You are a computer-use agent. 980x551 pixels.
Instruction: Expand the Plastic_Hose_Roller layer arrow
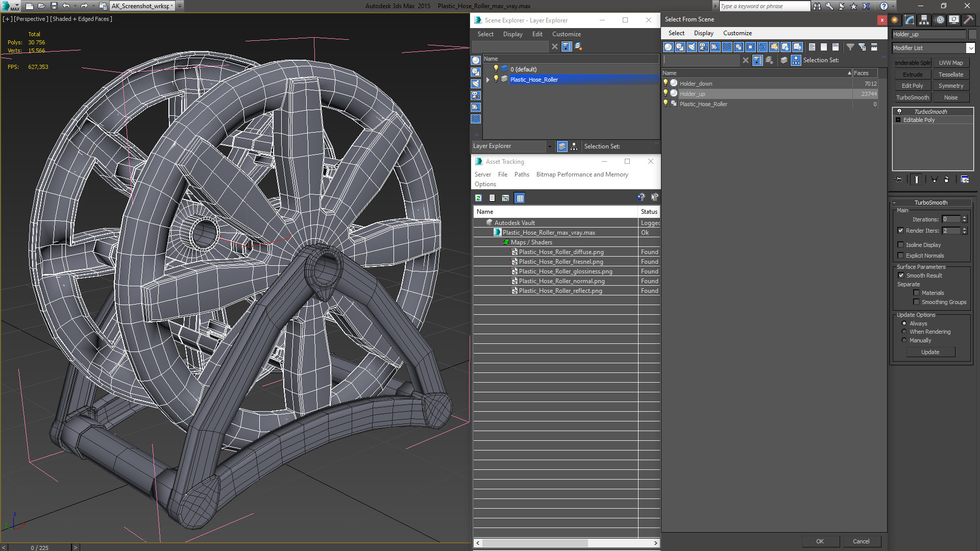point(488,80)
